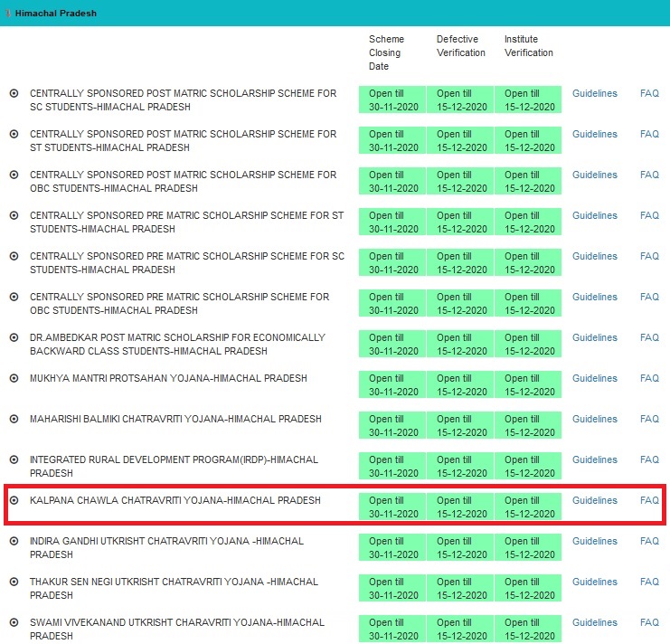
Task: Open FAQ for Mukhya Mantri Protsahan Yojana
Action: [x=649, y=378]
